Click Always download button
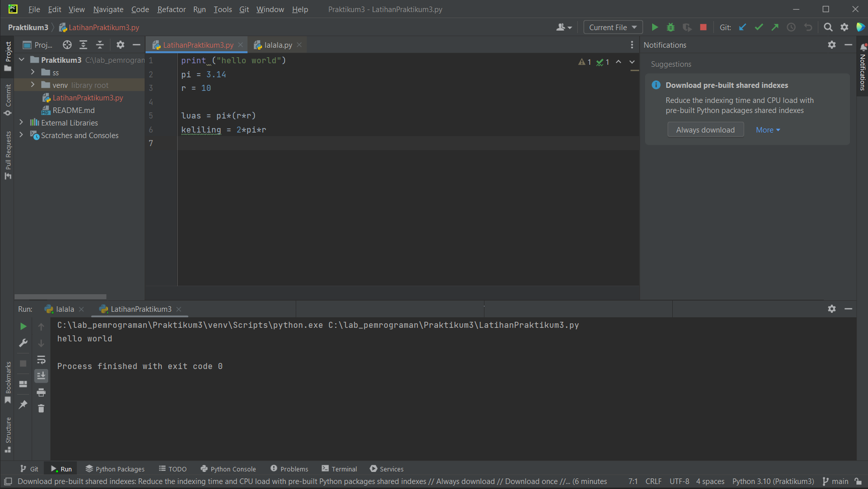This screenshot has width=868, height=489. click(x=705, y=130)
